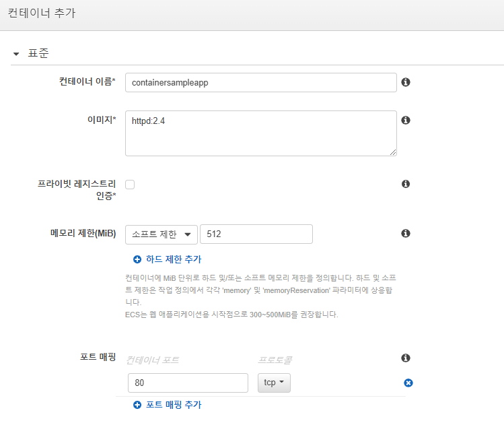
Task: Open info icon for 메모리 제한(MiB)
Action: 406,233
